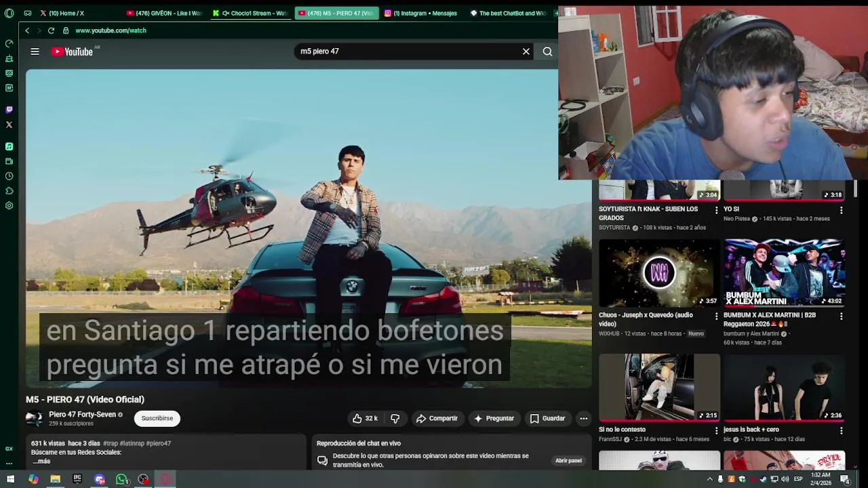Reload the page with the refresh icon
Viewport: 868px width, 488px height.
(x=51, y=30)
